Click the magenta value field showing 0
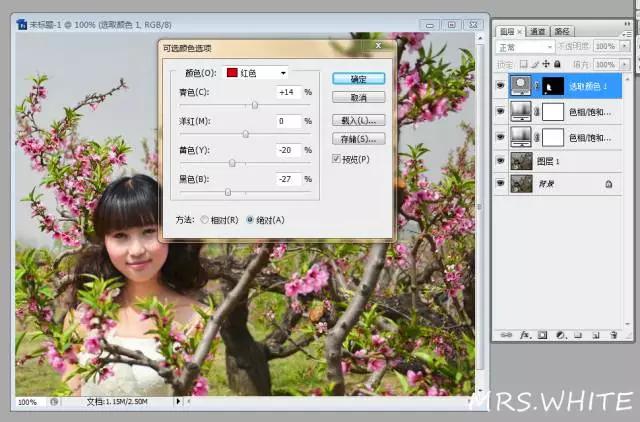640x422 pixels. (x=289, y=121)
